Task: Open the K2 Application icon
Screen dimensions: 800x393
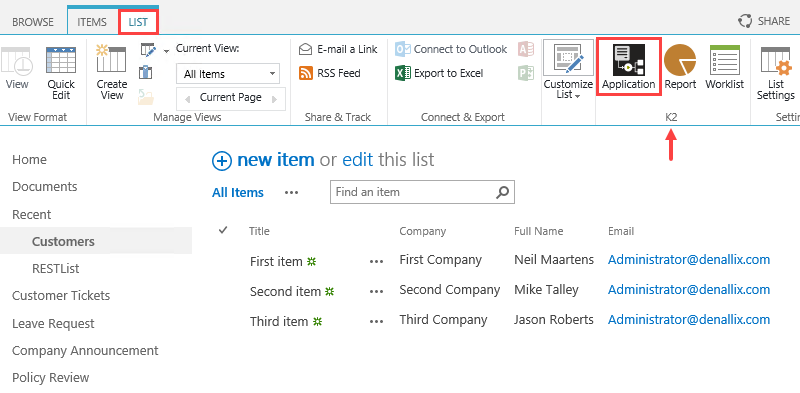Action: [x=629, y=60]
